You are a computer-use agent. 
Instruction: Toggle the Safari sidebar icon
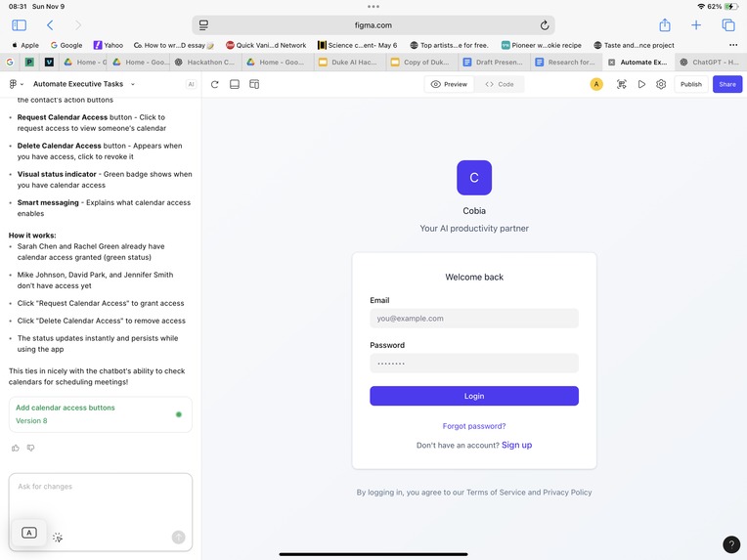click(x=19, y=25)
